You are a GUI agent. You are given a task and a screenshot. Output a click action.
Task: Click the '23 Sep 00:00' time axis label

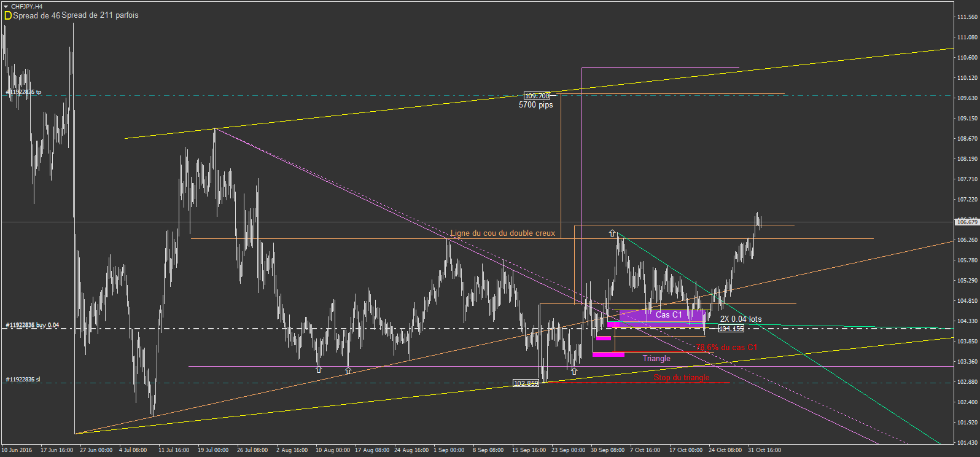(568, 450)
